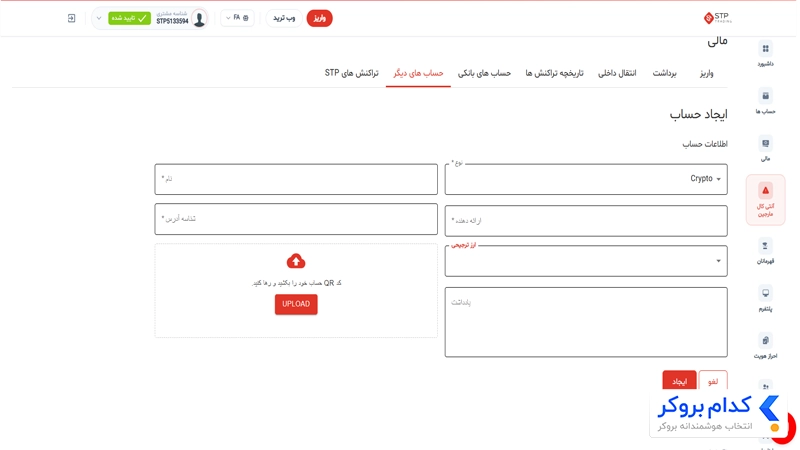Open the Champions (قهرمانان) sidebar icon

(765, 246)
